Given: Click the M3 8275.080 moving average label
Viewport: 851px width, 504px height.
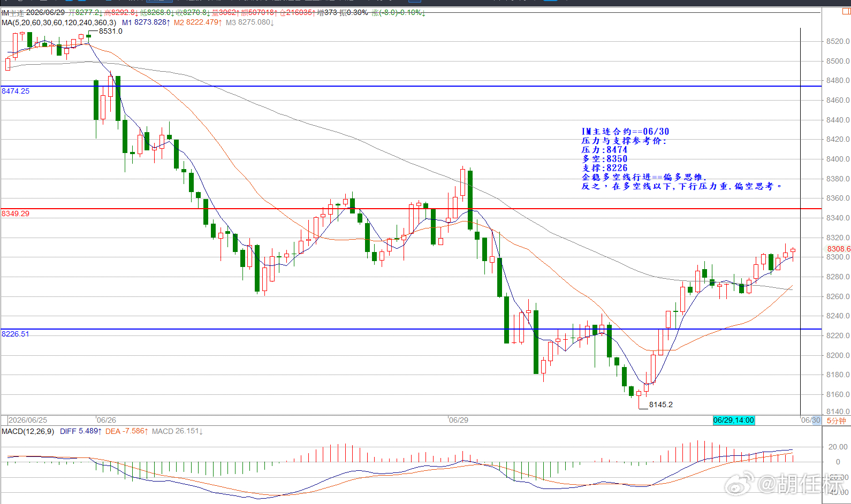Looking at the screenshot, I should pyautogui.click(x=249, y=22).
